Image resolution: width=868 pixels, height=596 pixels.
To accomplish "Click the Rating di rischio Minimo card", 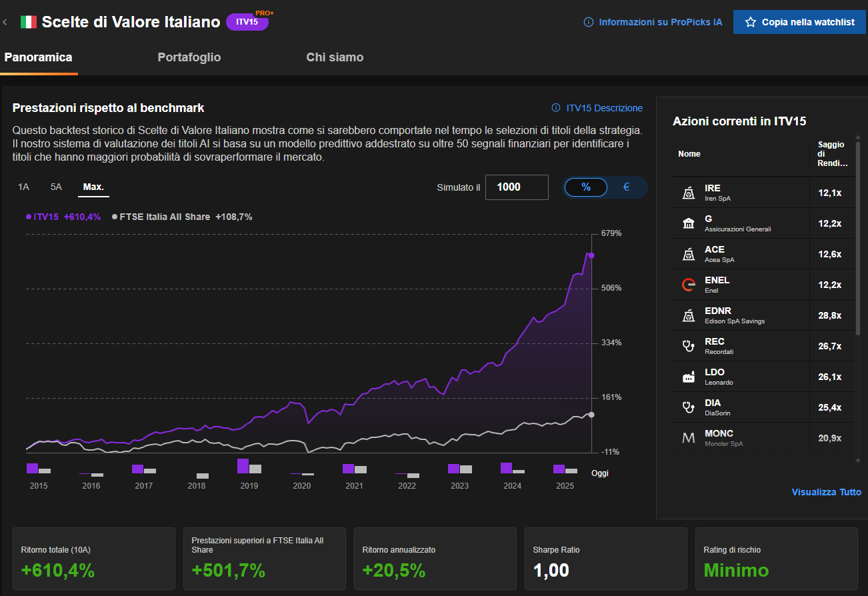I will point(777,559).
